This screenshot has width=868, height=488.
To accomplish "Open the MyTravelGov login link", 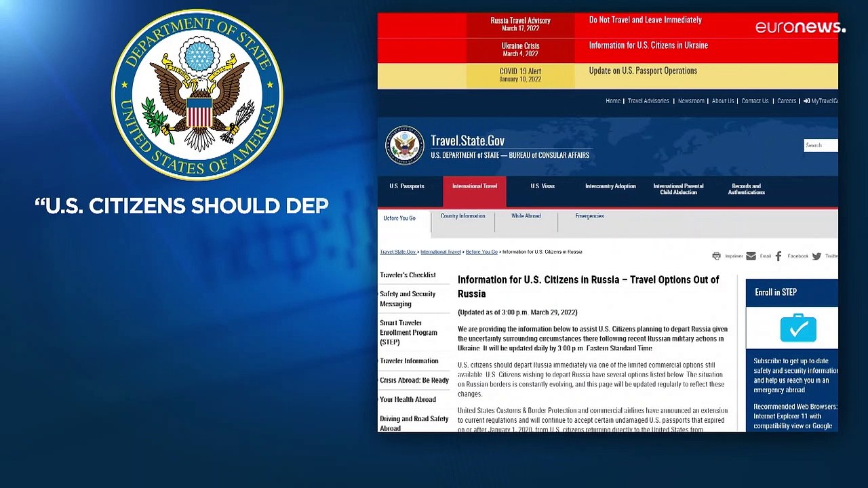I will click(821, 101).
